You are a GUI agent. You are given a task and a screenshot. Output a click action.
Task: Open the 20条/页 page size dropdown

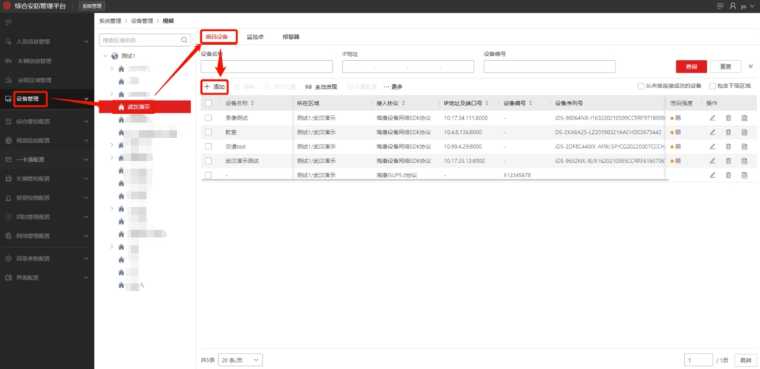240,360
